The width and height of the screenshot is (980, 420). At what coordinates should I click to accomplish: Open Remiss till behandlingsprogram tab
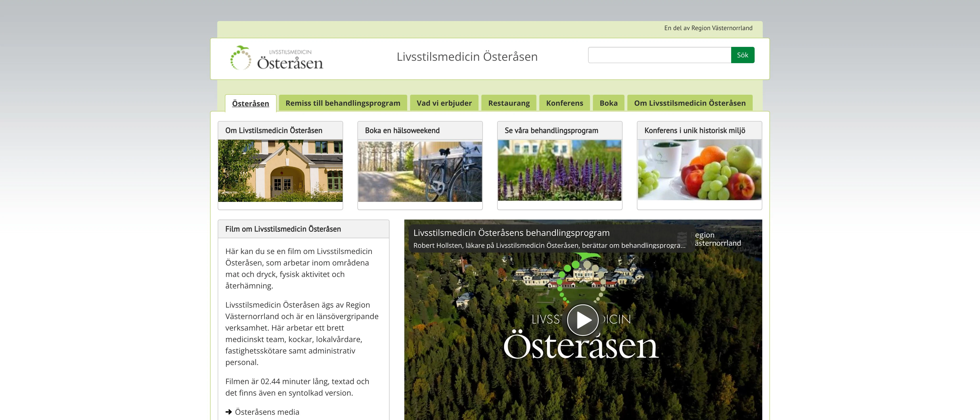click(x=343, y=103)
